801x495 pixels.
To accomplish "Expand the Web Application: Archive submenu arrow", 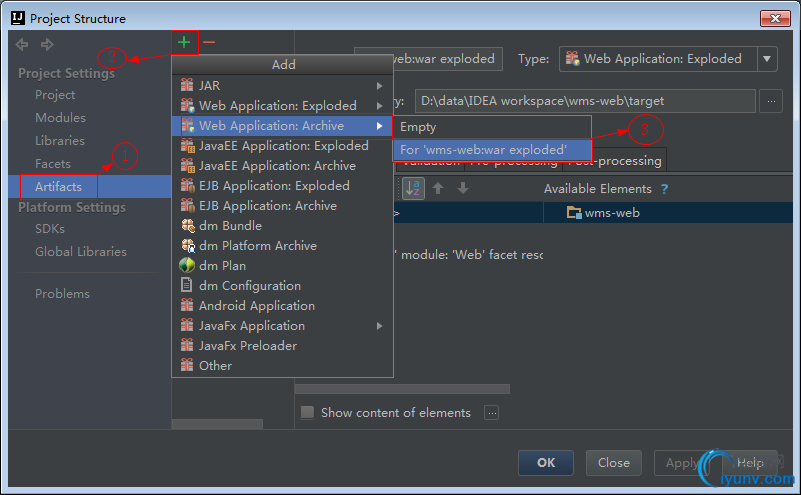I will click(380, 126).
